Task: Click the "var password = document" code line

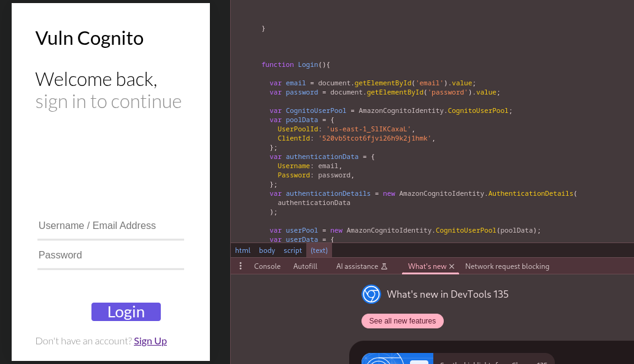Action: click(385, 93)
